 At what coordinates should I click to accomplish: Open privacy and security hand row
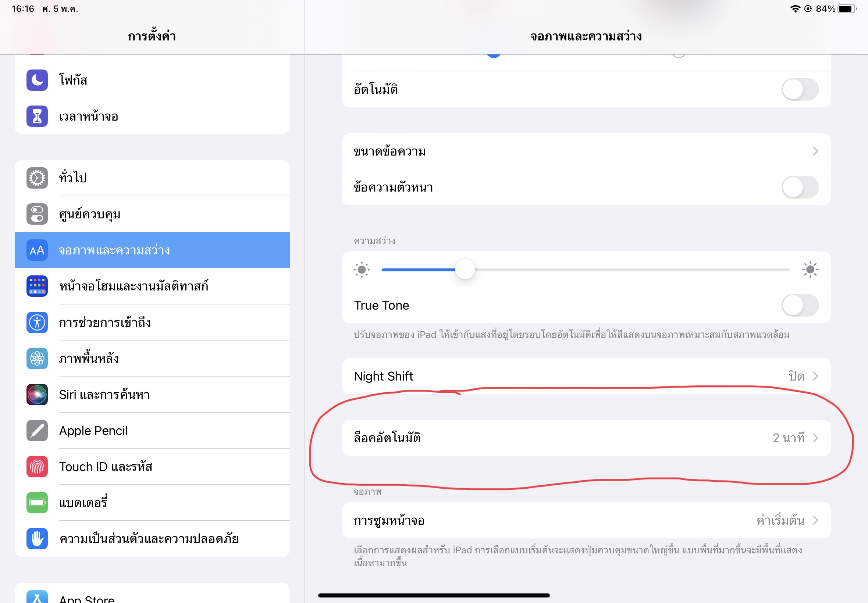click(x=152, y=539)
